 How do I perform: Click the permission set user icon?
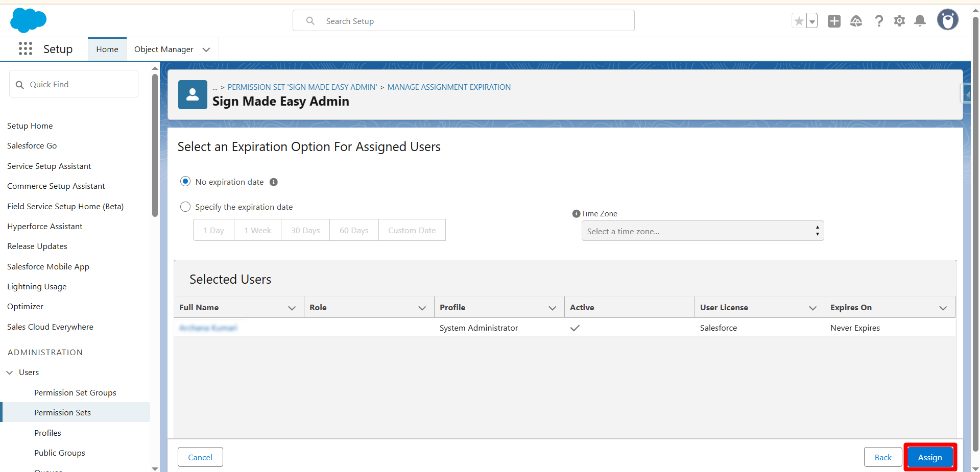(x=193, y=94)
